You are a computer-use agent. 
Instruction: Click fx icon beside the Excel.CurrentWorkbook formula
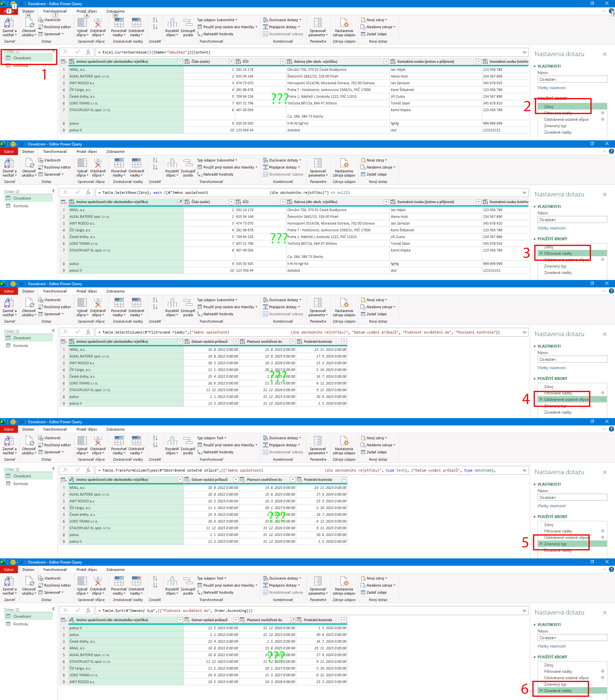pos(88,52)
